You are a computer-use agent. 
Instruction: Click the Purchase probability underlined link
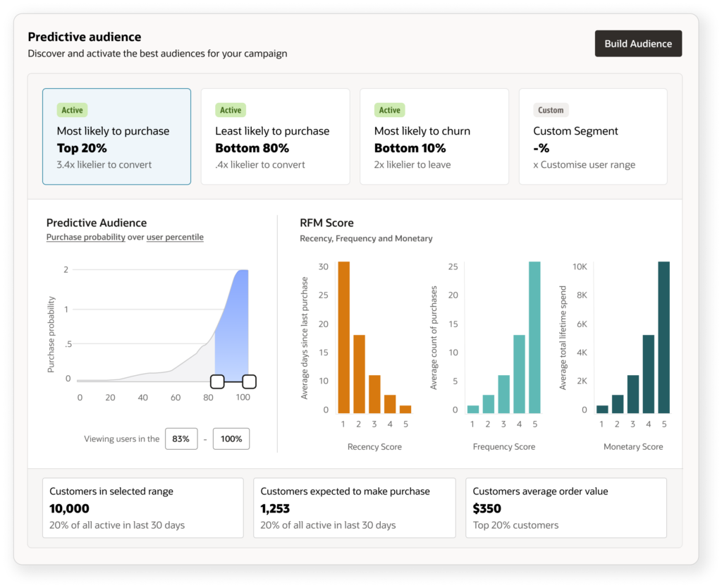[x=85, y=238]
